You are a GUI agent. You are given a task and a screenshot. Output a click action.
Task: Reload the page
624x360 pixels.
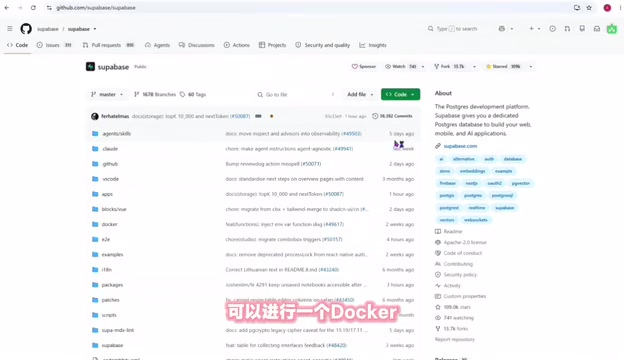(33, 8)
